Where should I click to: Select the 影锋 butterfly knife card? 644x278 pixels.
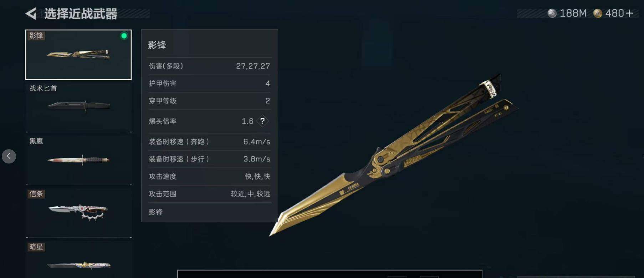coord(78,55)
